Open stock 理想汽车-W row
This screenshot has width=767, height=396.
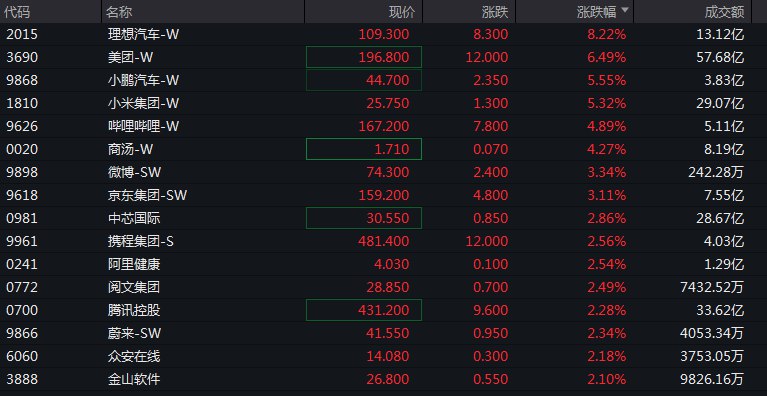pos(384,34)
